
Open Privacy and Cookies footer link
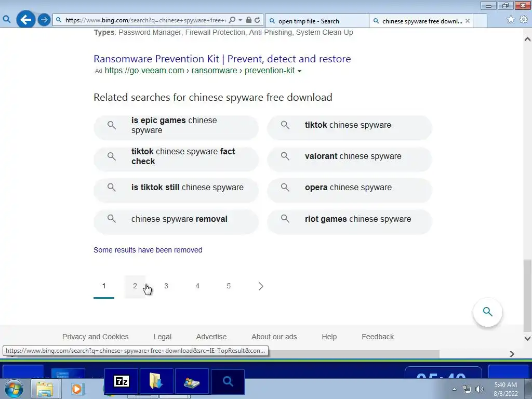click(96, 337)
